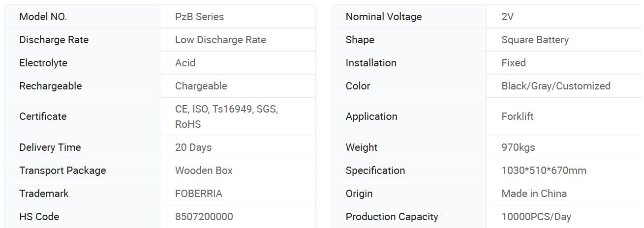Click the 'PzB Series' model value
644x228 pixels.
[199, 17]
